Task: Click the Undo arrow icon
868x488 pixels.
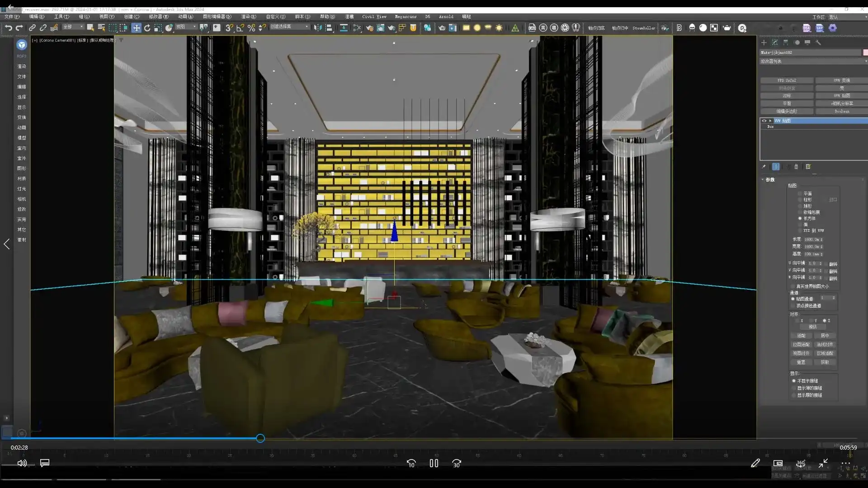Action: pyautogui.click(x=8, y=28)
